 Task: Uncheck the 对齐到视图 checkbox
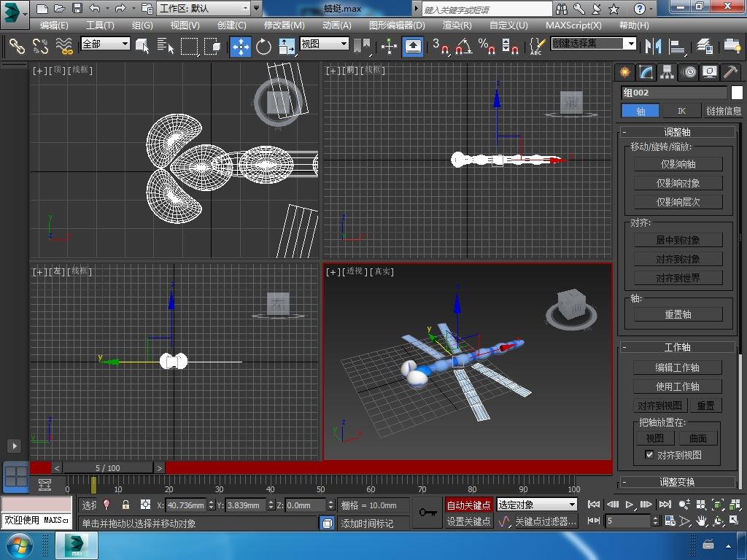[649, 455]
